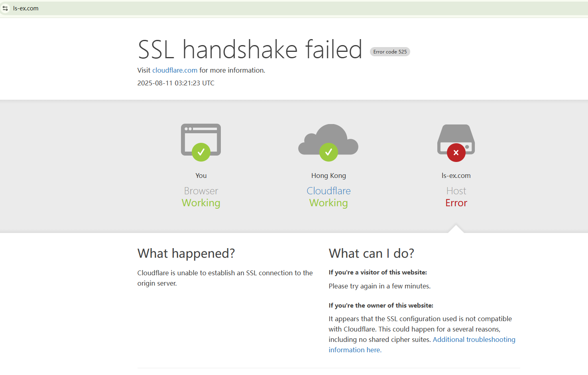Click the green Working text under Browser
588x375 pixels.
[201, 203]
